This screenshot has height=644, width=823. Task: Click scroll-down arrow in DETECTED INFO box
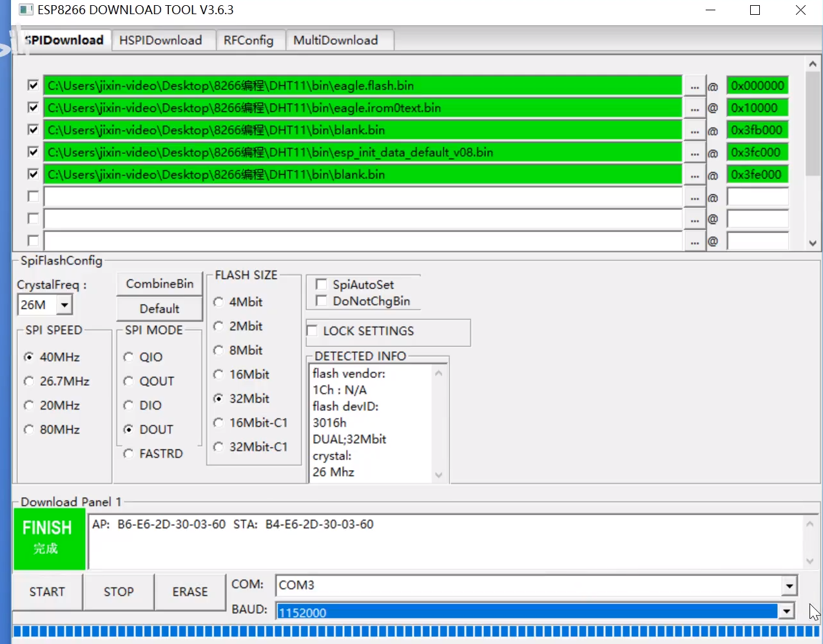(x=439, y=475)
